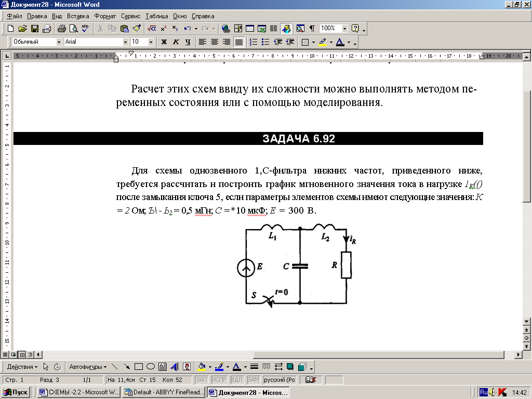Center the text alignment
This screenshot has height=399, width=532.
[215, 42]
